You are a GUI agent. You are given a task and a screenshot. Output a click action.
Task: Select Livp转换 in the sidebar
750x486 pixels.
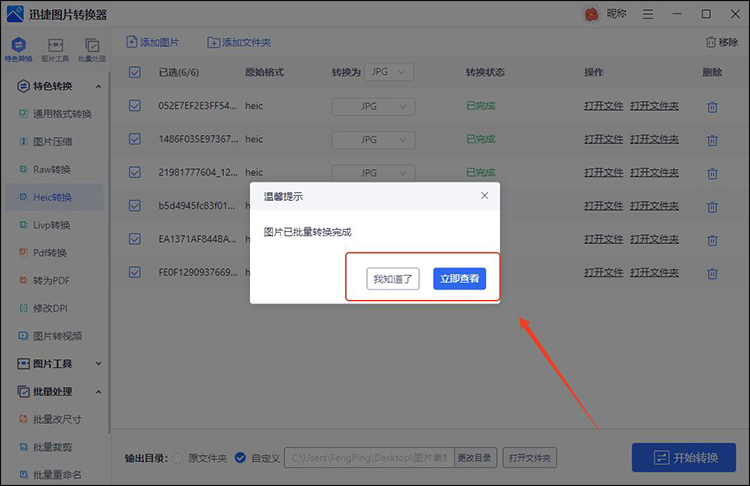(x=55, y=225)
